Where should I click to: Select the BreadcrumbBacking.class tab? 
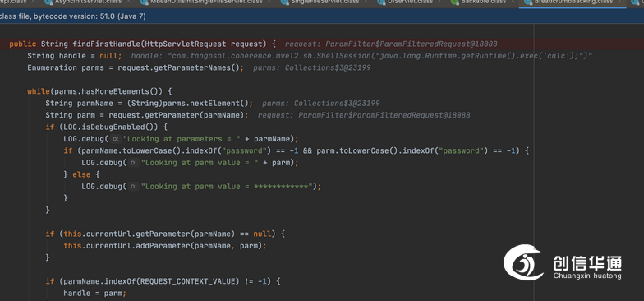click(573, 2)
